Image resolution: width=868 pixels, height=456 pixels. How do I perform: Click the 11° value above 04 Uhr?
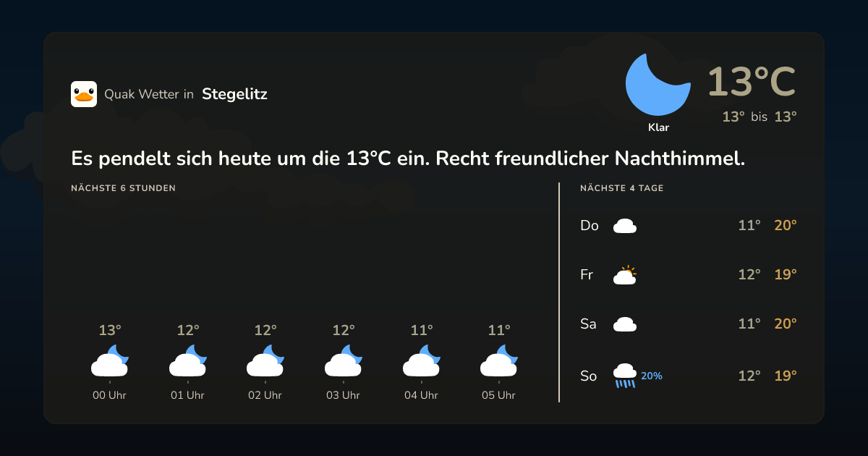(x=422, y=331)
